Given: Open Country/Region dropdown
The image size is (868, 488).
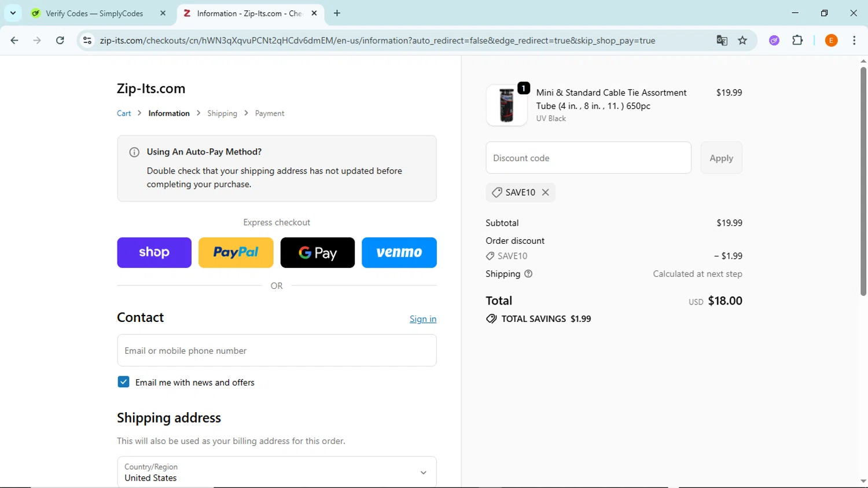Looking at the screenshot, I should coord(277,472).
